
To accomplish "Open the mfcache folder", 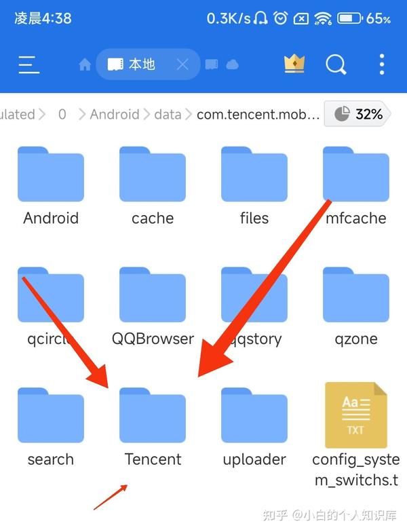I will click(356, 187).
